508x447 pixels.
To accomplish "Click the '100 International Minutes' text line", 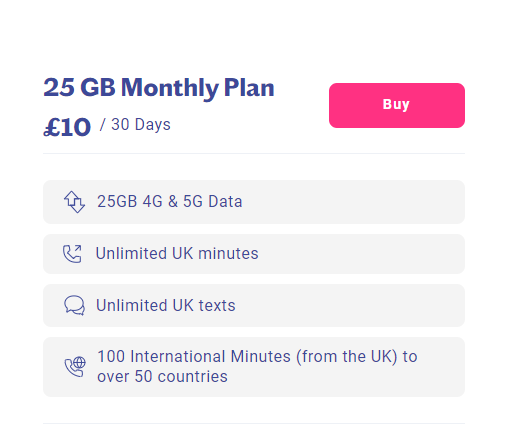I will (194, 356).
